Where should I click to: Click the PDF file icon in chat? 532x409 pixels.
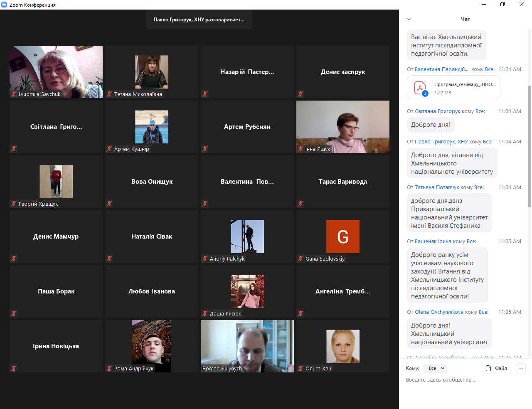point(420,88)
